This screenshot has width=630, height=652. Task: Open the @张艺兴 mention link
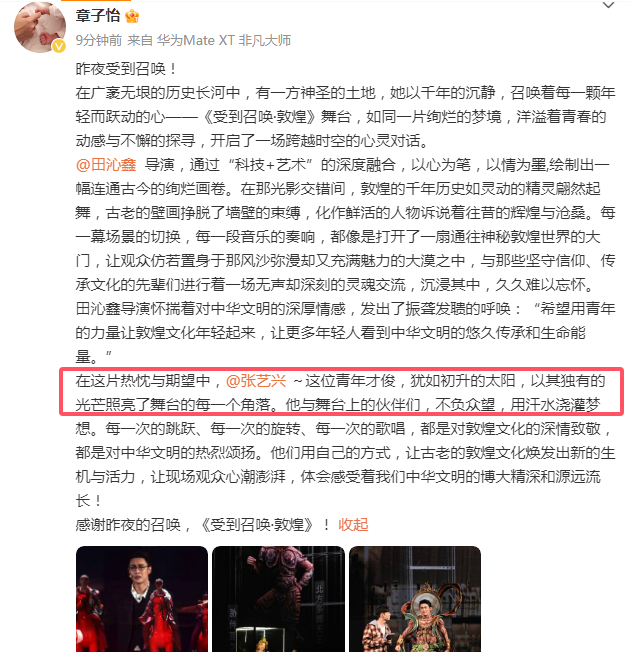point(256,380)
